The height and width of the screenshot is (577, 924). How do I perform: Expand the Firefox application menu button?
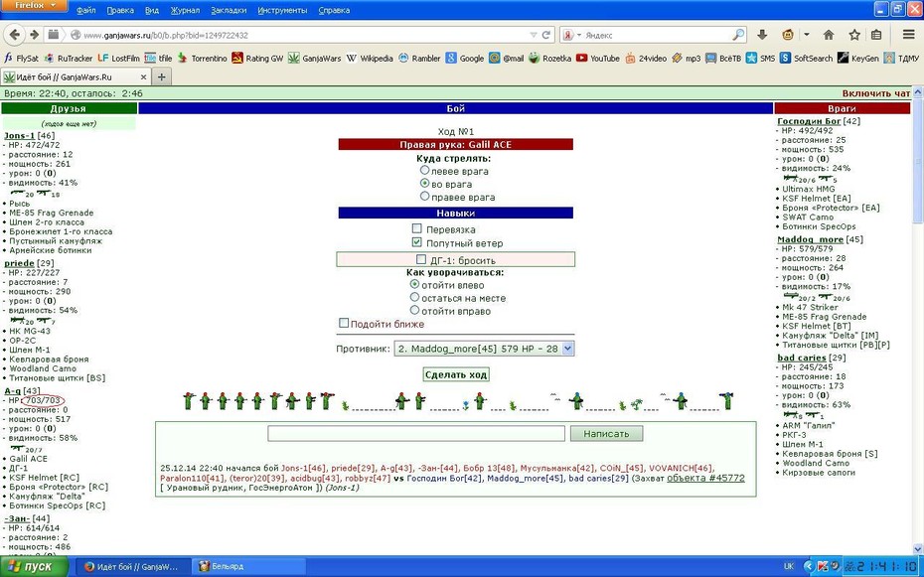point(34,6)
